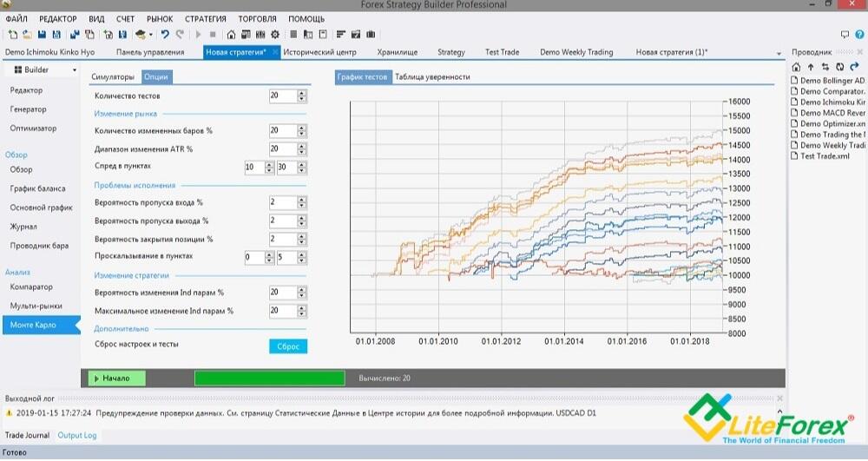Click the Home icon in main toolbar
The height and width of the screenshot is (461, 868).
(x=232, y=35)
